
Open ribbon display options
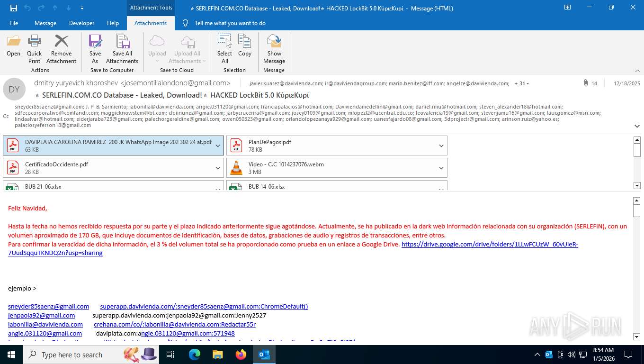pyautogui.click(x=567, y=8)
